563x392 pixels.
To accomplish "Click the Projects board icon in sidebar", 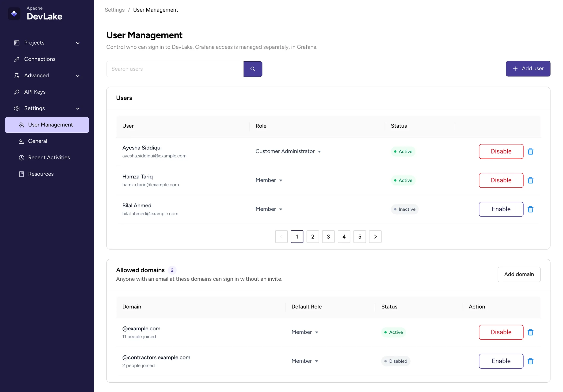I will [17, 43].
